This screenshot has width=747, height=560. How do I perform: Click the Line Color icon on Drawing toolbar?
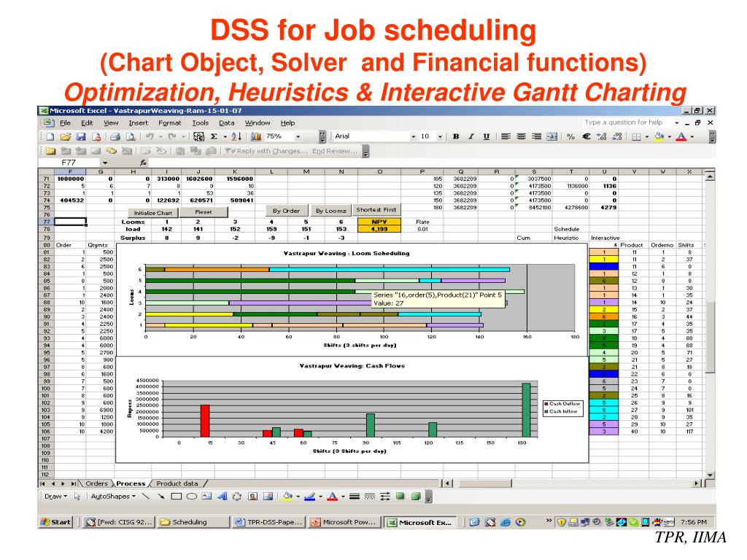coord(309,496)
